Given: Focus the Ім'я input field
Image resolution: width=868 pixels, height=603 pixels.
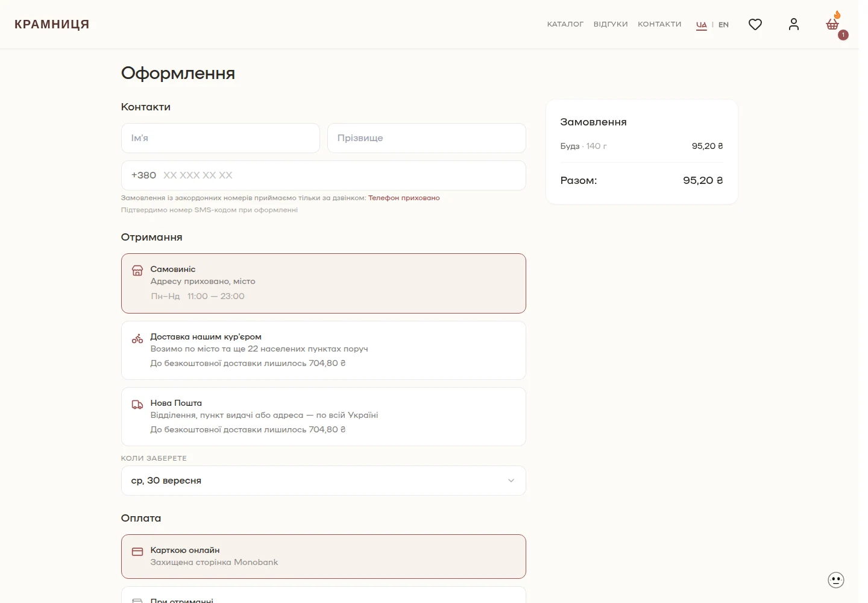Looking at the screenshot, I should (221, 138).
